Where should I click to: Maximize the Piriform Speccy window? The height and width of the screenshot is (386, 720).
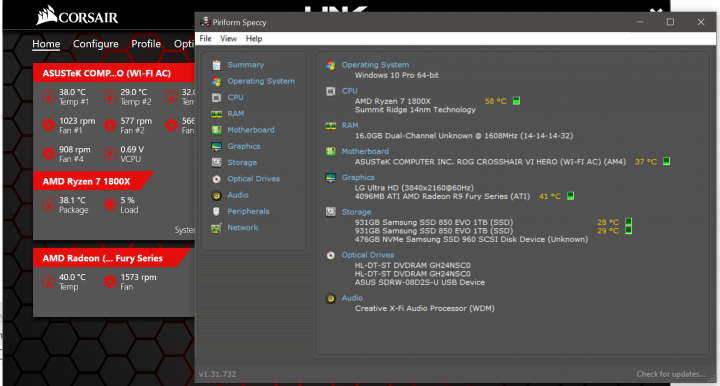pyautogui.click(x=670, y=22)
